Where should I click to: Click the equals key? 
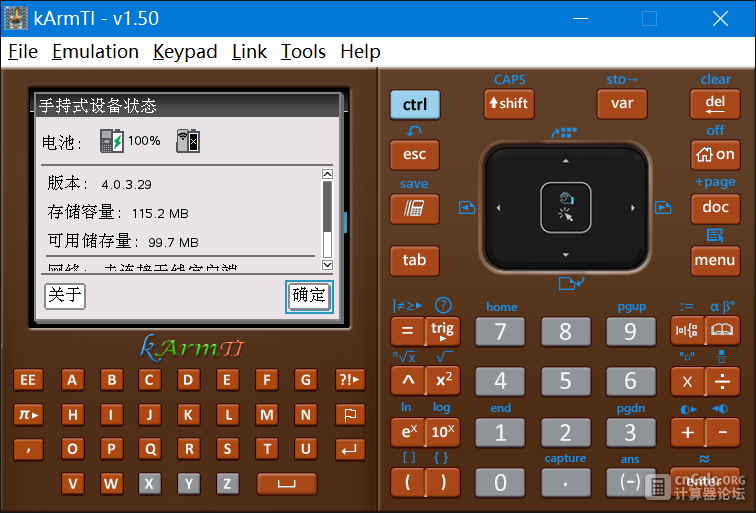(407, 331)
